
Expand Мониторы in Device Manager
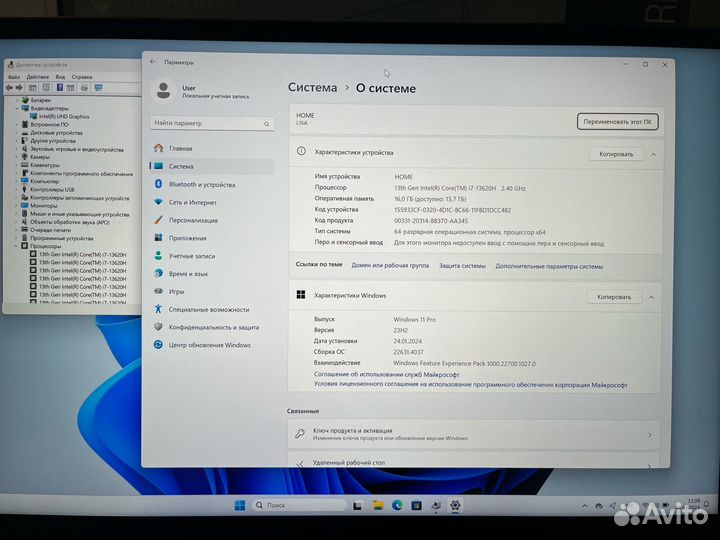(17, 206)
